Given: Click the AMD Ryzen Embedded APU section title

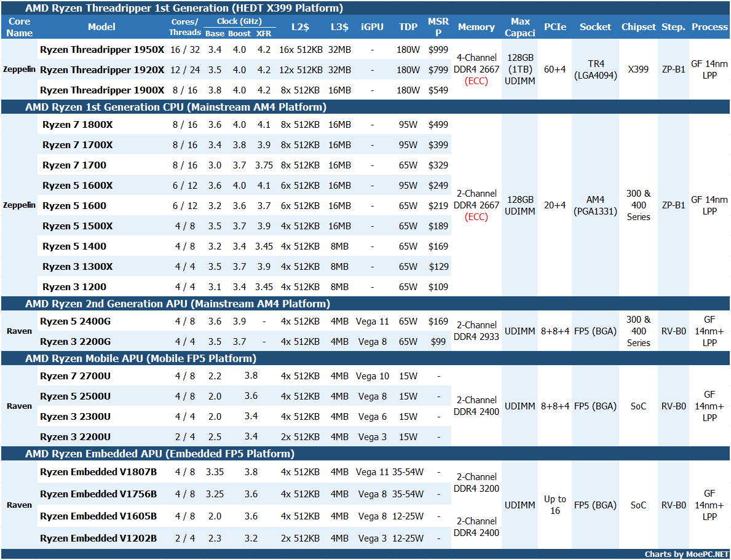Looking at the screenshot, I should pyautogui.click(x=160, y=454).
